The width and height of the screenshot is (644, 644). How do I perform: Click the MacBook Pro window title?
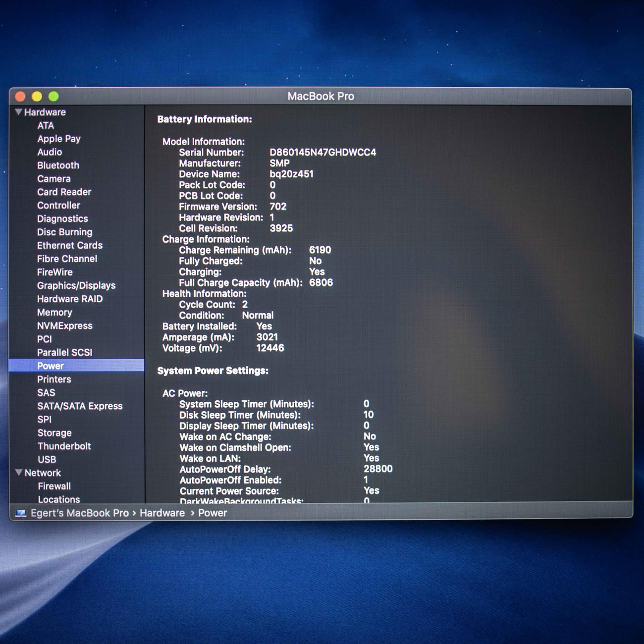pos(321,96)
